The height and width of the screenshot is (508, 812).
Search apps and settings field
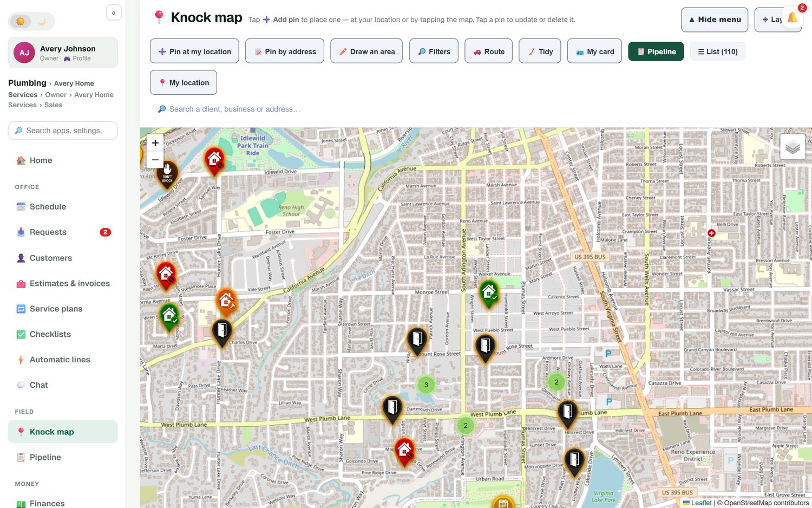(63, 131)
